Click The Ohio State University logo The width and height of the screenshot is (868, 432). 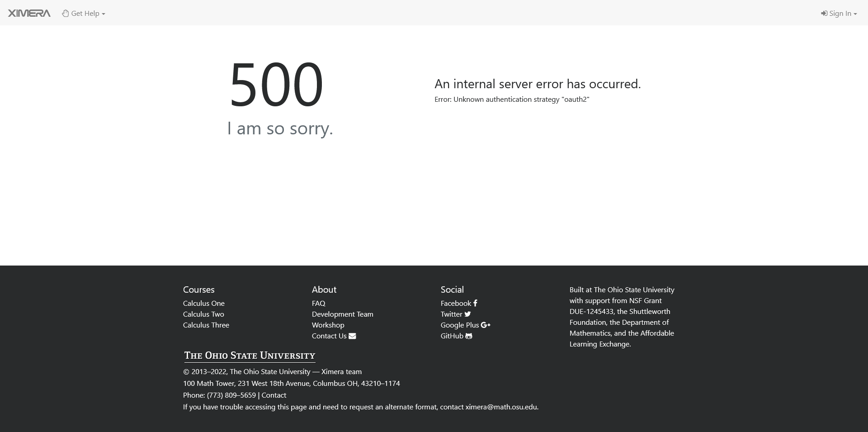(x=249, y=356)
